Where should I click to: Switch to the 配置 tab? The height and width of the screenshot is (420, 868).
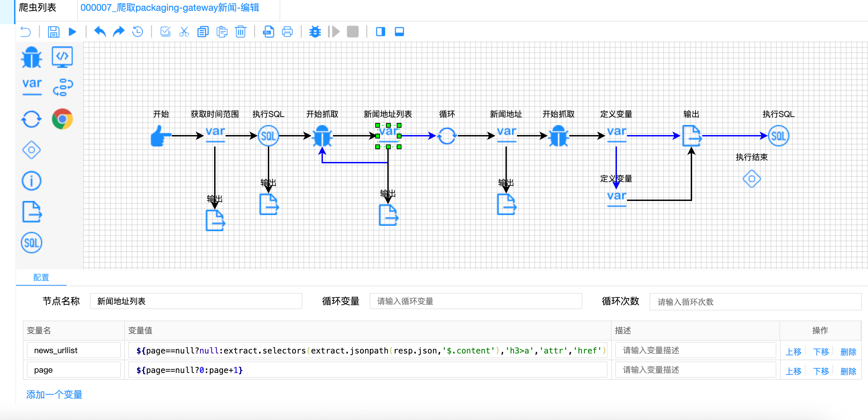[41, 277]
